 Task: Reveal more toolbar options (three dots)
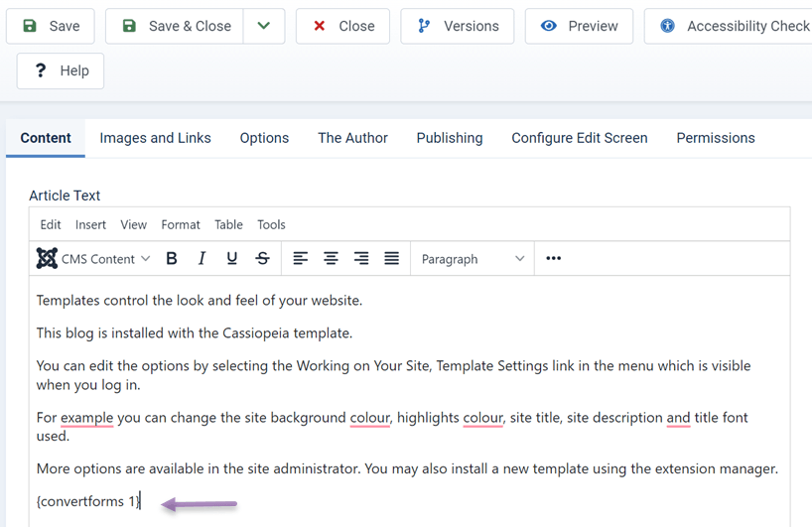click(554, 258)
